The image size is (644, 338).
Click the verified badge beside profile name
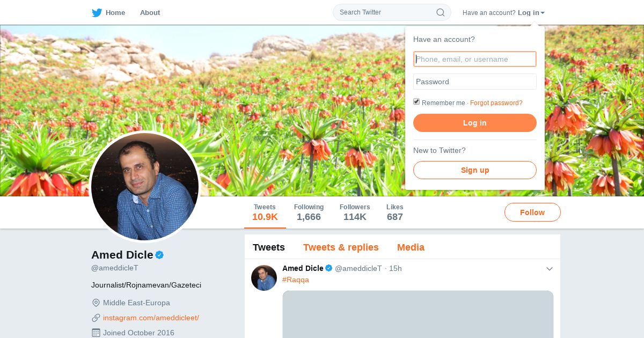pyautogui.click(x=159, y=255)
